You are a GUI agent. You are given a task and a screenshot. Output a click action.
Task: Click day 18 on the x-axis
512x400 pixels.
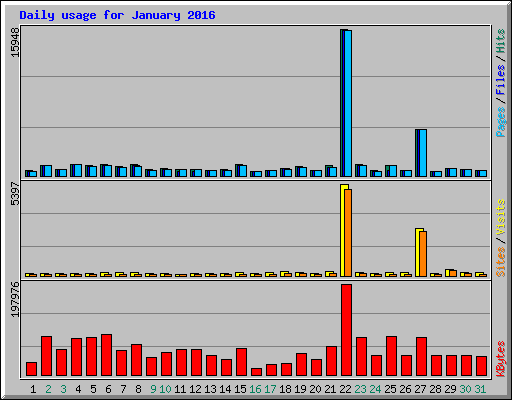pos(285,389)
